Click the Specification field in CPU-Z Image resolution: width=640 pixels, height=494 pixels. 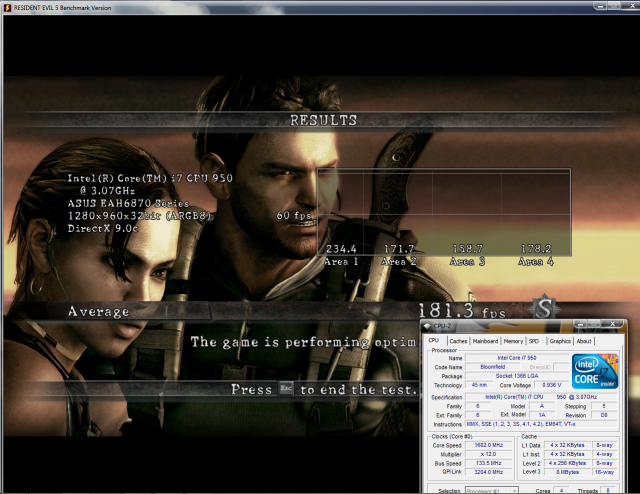click(x=541, y=397)
